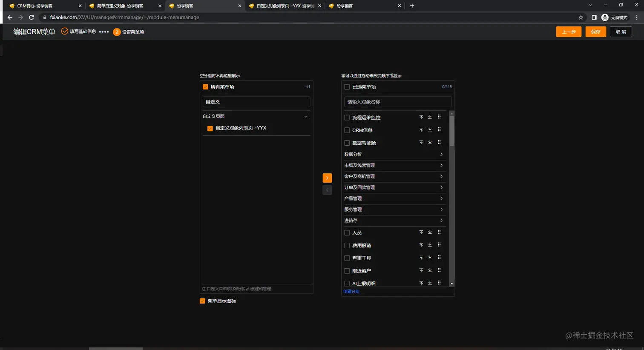Click drag handle of 人员 row
Viewport: 644px width, 350px height.
[439, 232]
